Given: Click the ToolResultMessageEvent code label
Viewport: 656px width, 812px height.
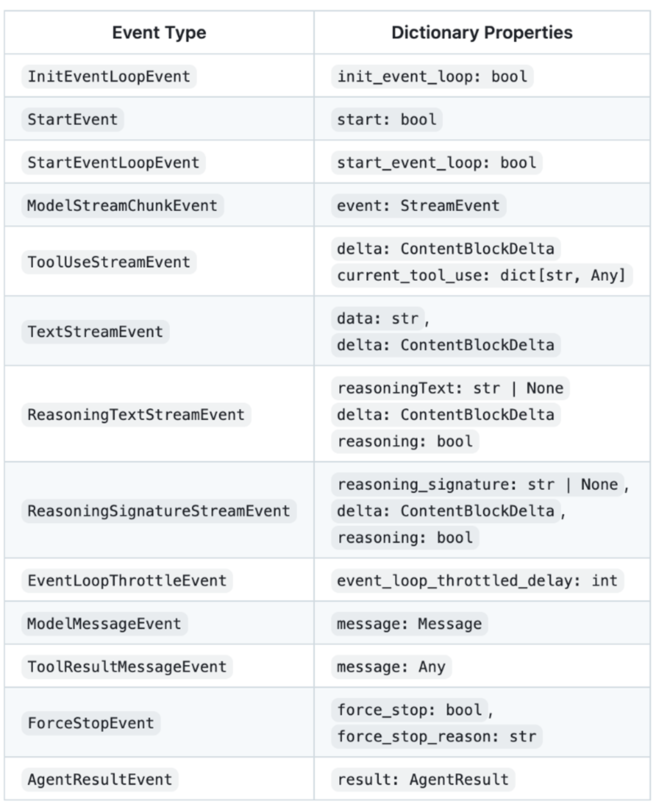Looking at the screenshot, I should 127,667.
